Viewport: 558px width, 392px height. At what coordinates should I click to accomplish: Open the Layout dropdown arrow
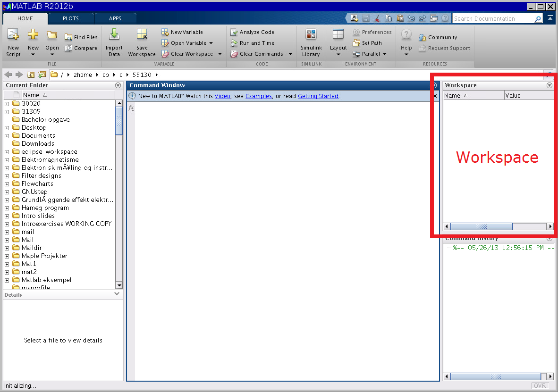point(338,54)
